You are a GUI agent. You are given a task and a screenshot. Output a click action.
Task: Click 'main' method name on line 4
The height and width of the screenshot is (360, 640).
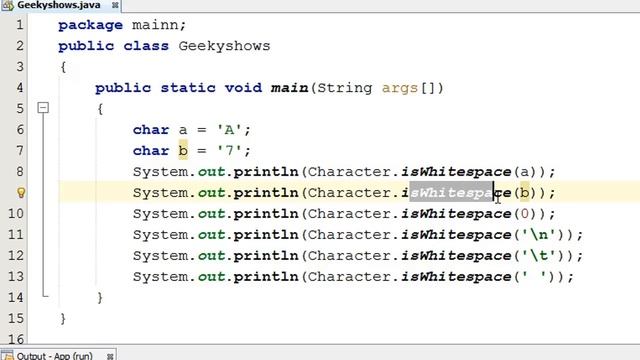pos(289,88)
